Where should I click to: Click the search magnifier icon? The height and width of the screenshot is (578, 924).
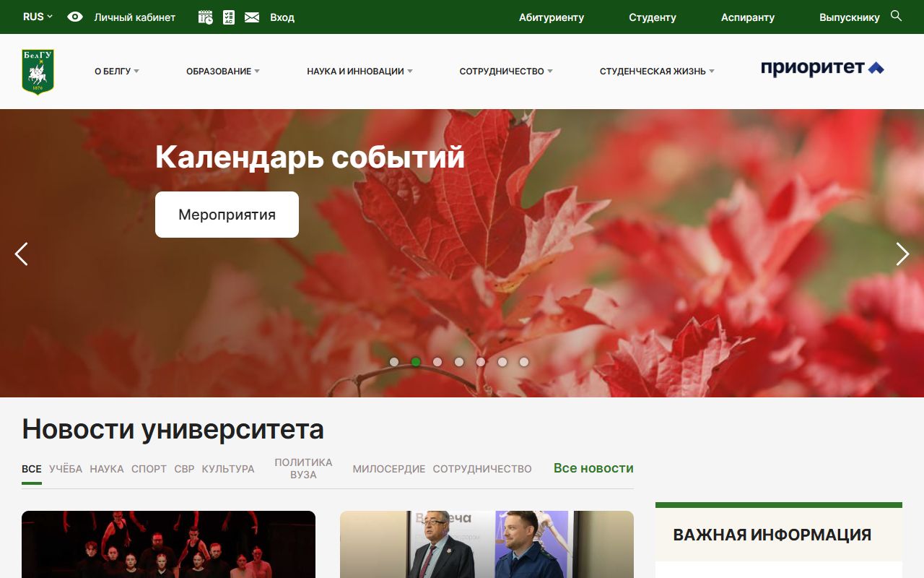click(897, 16)
